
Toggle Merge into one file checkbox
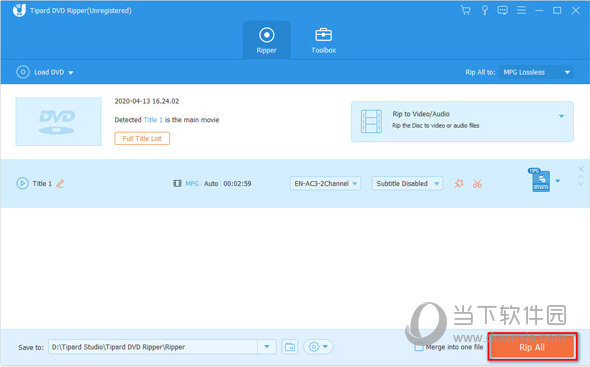click(x=419, y=347)
